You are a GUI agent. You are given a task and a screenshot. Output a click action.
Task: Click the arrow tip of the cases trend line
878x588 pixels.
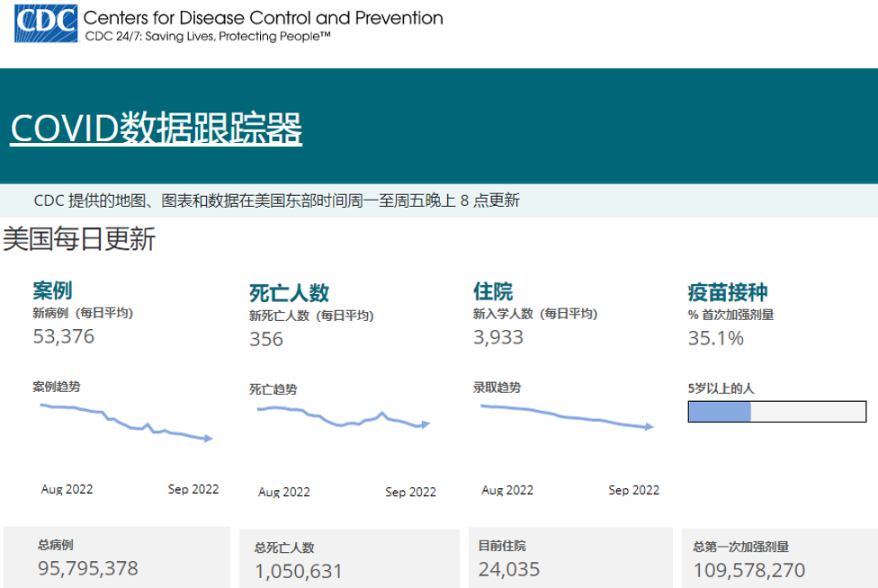tap(209, 439)
